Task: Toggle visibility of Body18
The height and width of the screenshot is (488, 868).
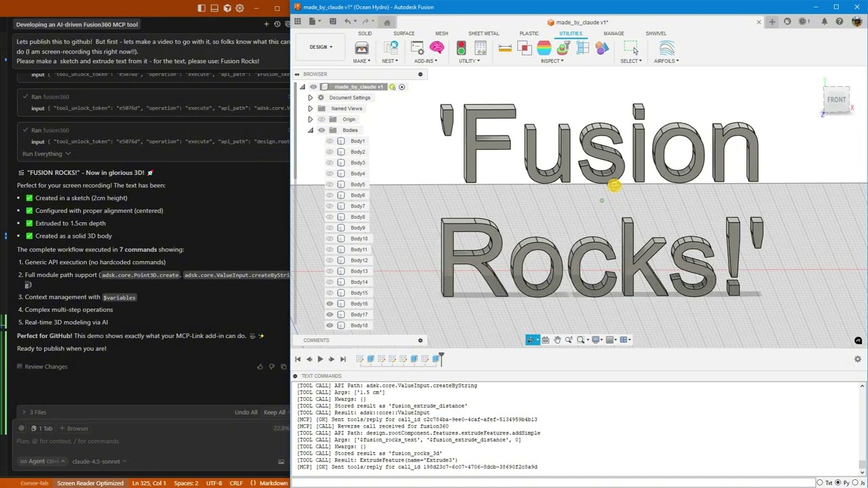Action: coord(330,325)
